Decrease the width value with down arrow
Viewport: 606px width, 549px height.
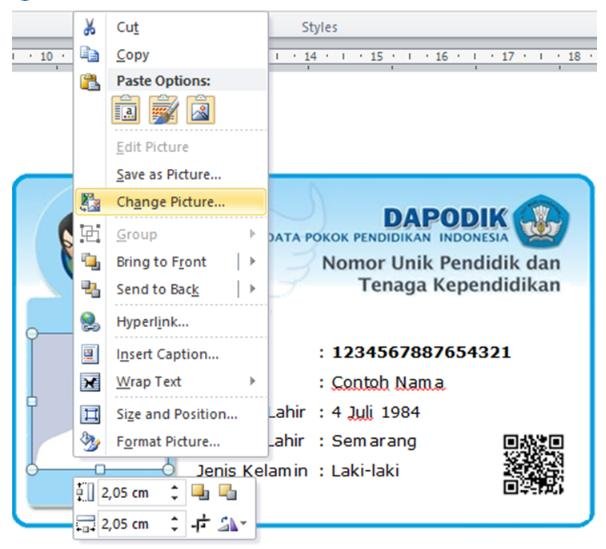pos(175,529)
